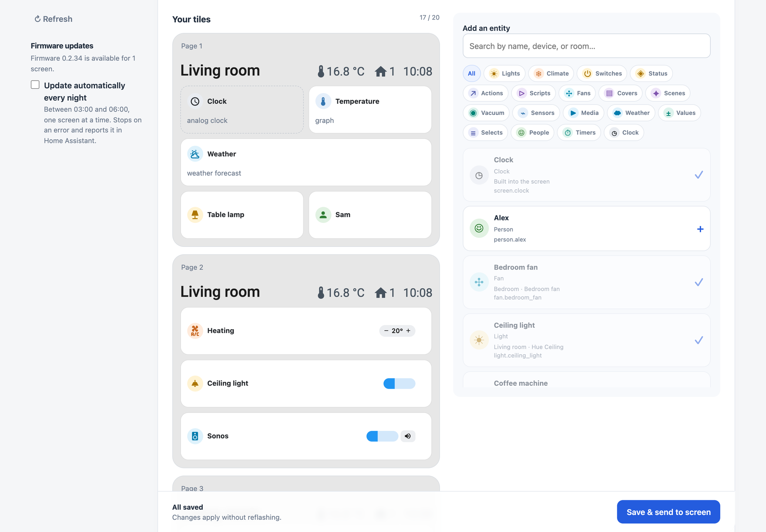Image resolution: width=766 pixels, height=532 pixels.
Task: Click the analog Clock tile icon
Action: pyautogui.click(x=195, y=101)
